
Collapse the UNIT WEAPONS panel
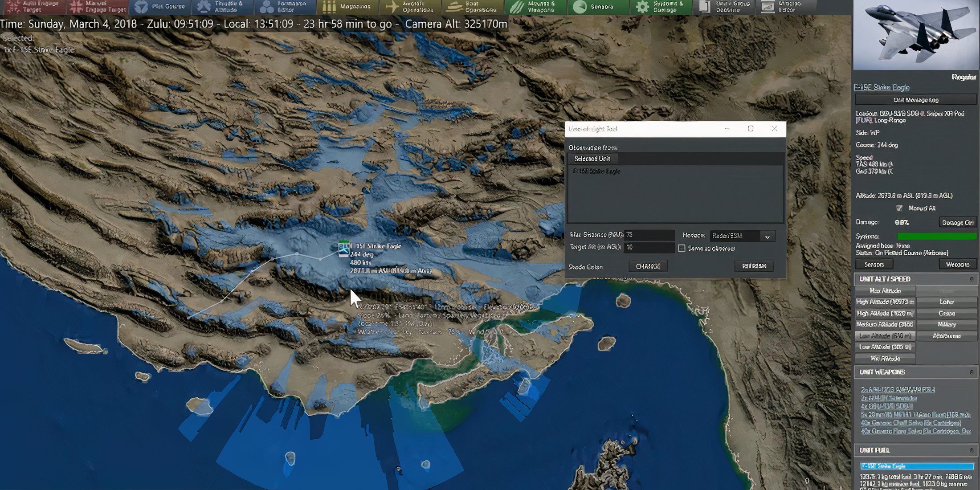[971, 372]
